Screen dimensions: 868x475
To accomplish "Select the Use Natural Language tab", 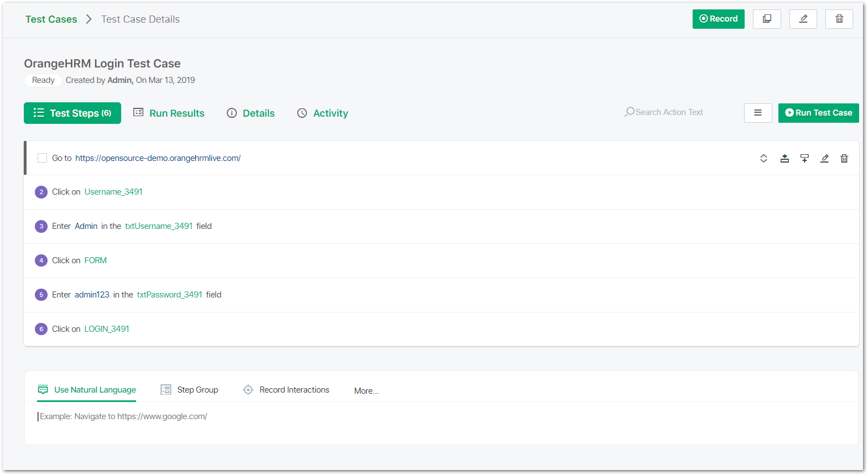I will tap(87, 390).
